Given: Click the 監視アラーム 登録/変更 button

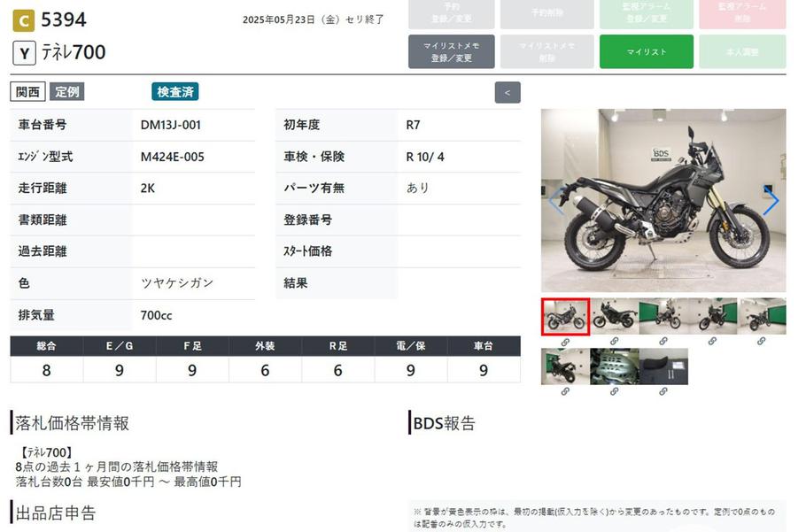Looking at the screenshot, I should (647, 14).
